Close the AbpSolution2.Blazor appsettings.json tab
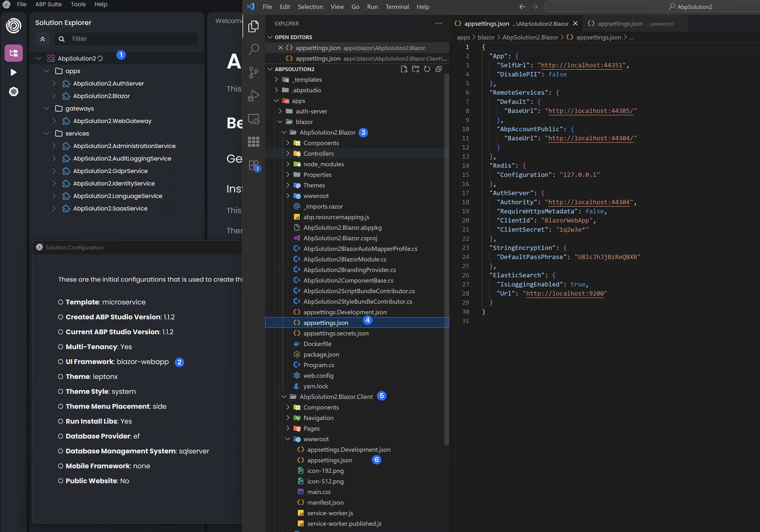 click(575, 24)
